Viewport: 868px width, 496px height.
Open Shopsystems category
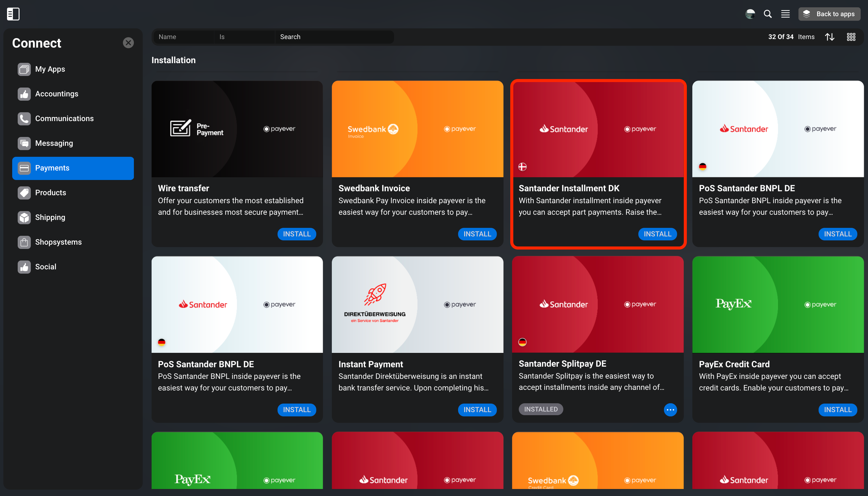tap(73, 242)
